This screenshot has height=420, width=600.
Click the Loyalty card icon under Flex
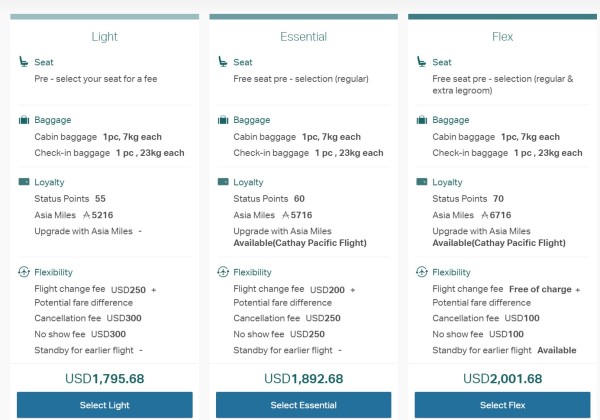tap(422, 182)
